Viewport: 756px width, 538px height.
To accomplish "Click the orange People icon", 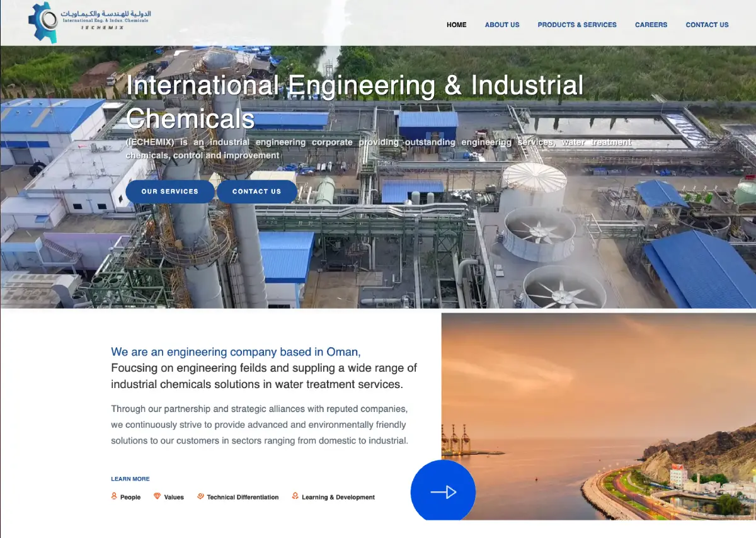I will coord(114,496).
